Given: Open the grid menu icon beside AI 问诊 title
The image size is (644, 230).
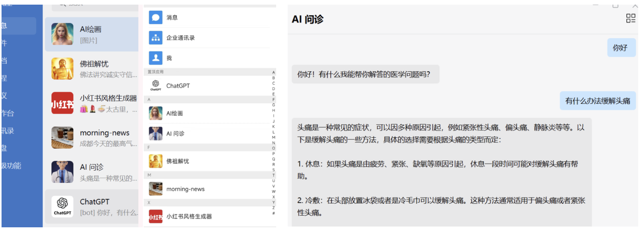Looking at the screenshot, I should tap(631, 18).
